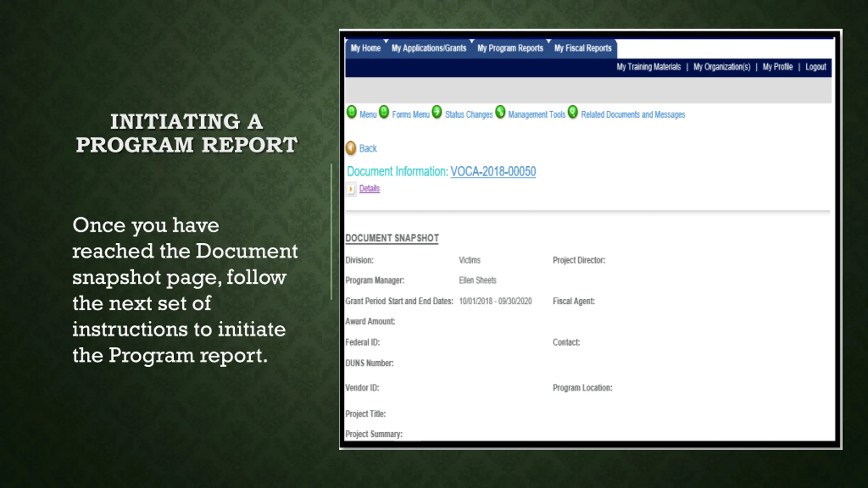868x488 pixels.
Task: Open the Status Changes link
Action: point(469,115)
